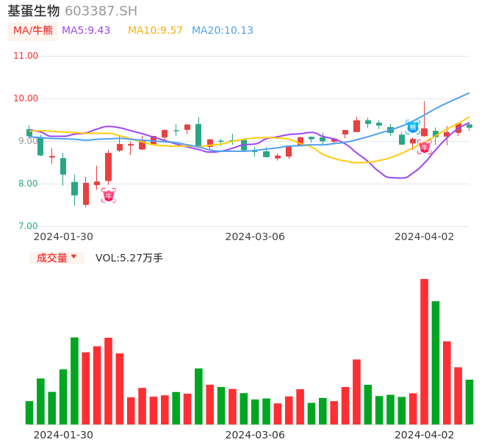
Task: Click the stock name 基蛋生物
Action: pyautogui.click(x=34, y=11)
